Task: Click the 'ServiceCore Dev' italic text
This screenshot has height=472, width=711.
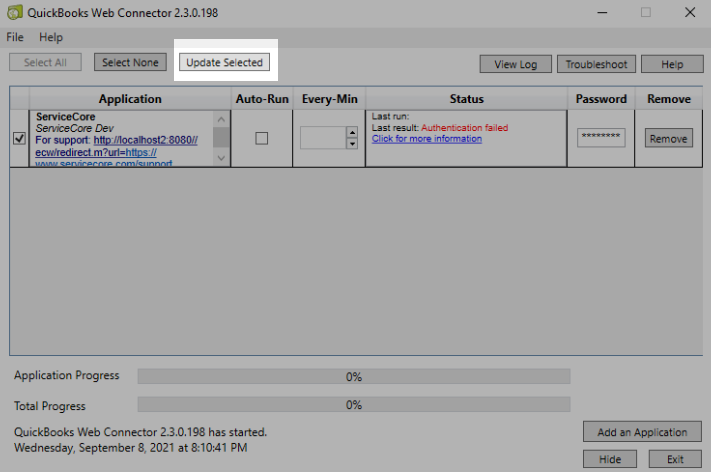Action: (x=75, y=128)
